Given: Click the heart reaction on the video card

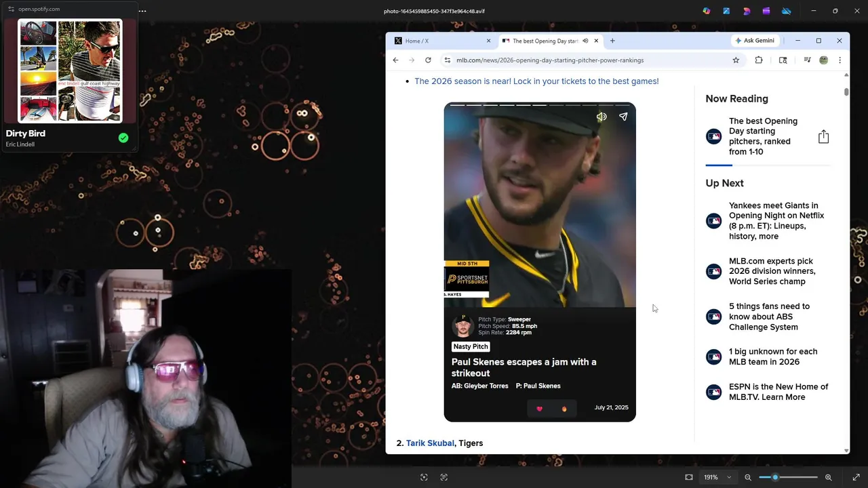Looking at the screenshot, I should (540, 409).
